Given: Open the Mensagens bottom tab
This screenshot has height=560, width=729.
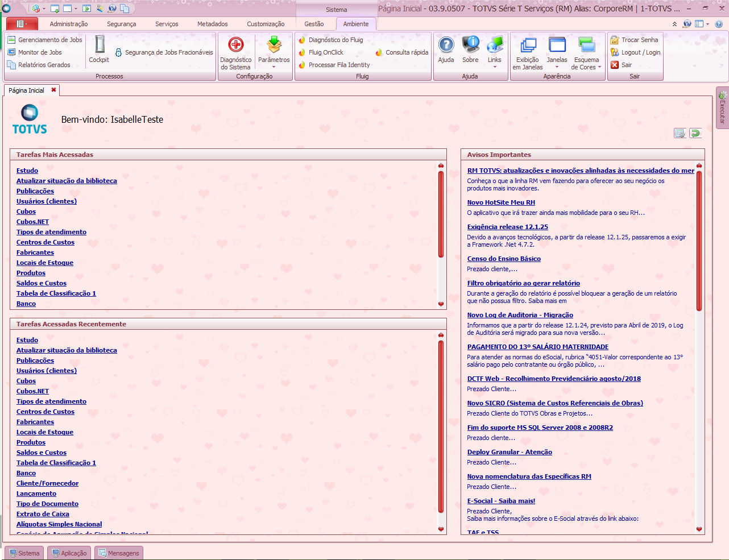Looking at the screenshot, I should 119,553.
